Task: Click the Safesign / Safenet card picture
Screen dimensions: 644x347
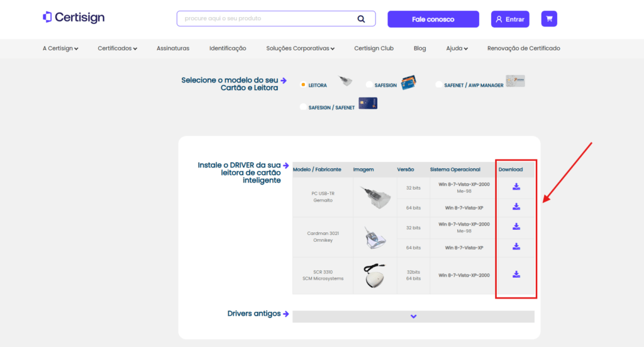Action: point(368,103)
